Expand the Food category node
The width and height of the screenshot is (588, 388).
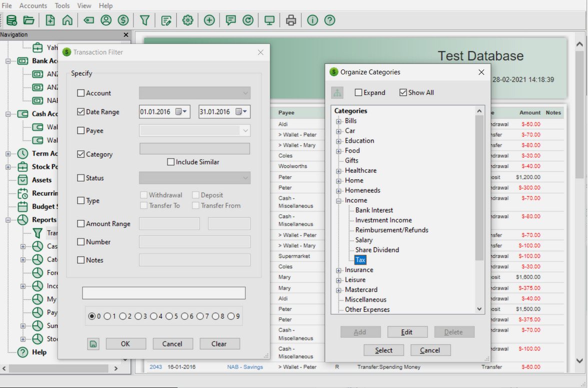[338, 151]
